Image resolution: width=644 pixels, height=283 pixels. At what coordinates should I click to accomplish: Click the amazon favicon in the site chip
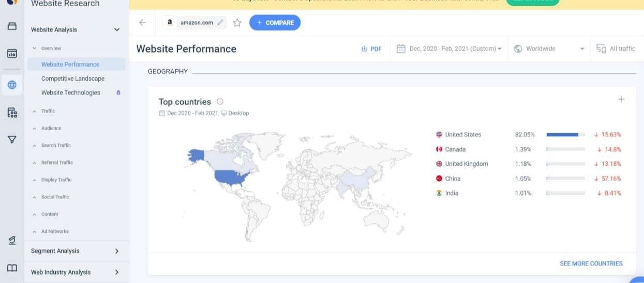click(170, 22)
